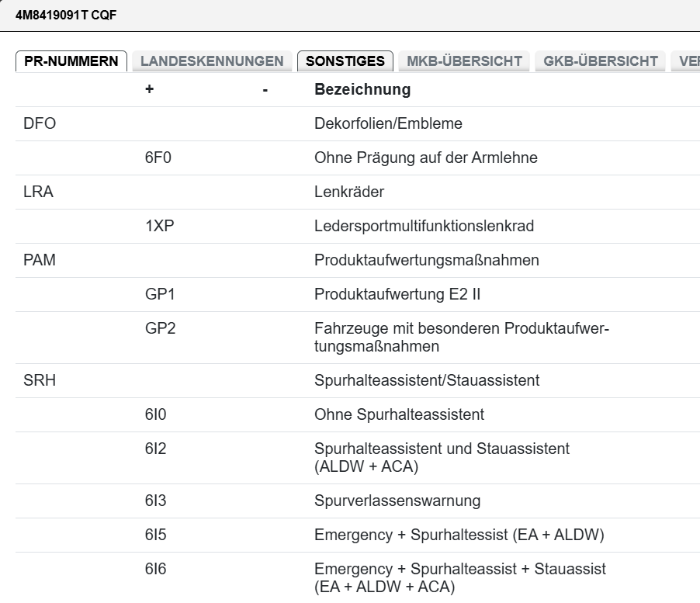Select the SRH category row
This screenshot has height=603, width=700.
coord(40,381)
